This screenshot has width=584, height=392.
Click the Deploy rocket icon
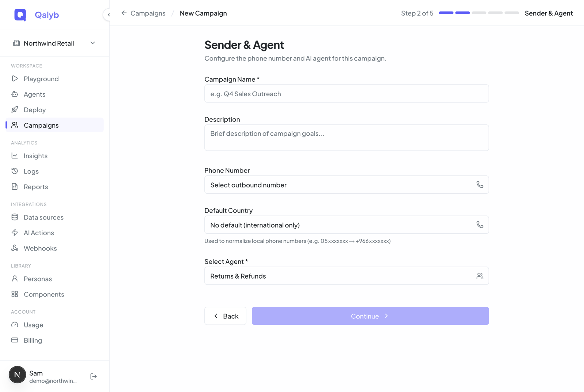[x=15, y=110]
